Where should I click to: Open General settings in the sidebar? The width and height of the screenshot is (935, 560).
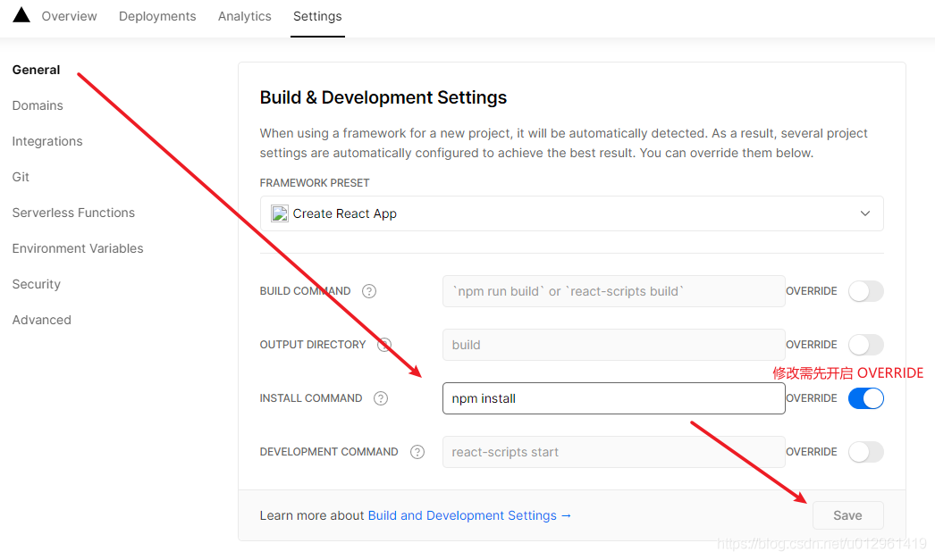click(x=37, y=70)
